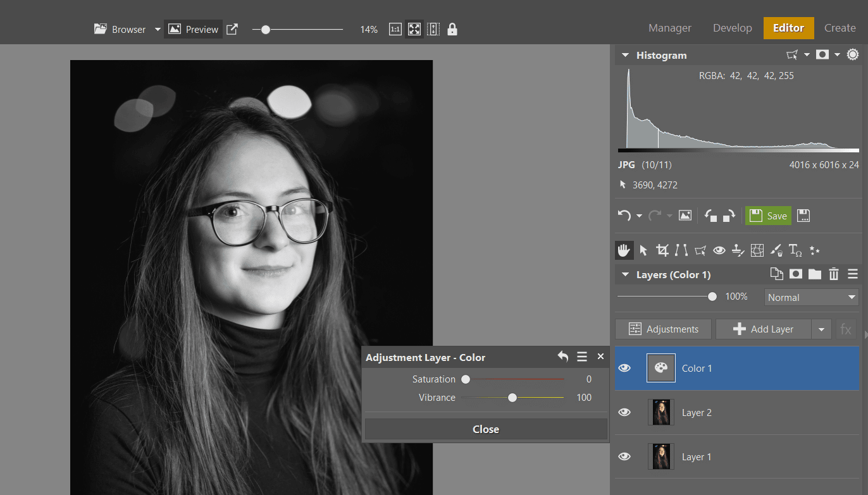Switch to the Editor module
This screenshot has width=868, height=495.
click(x=788, y=28)
